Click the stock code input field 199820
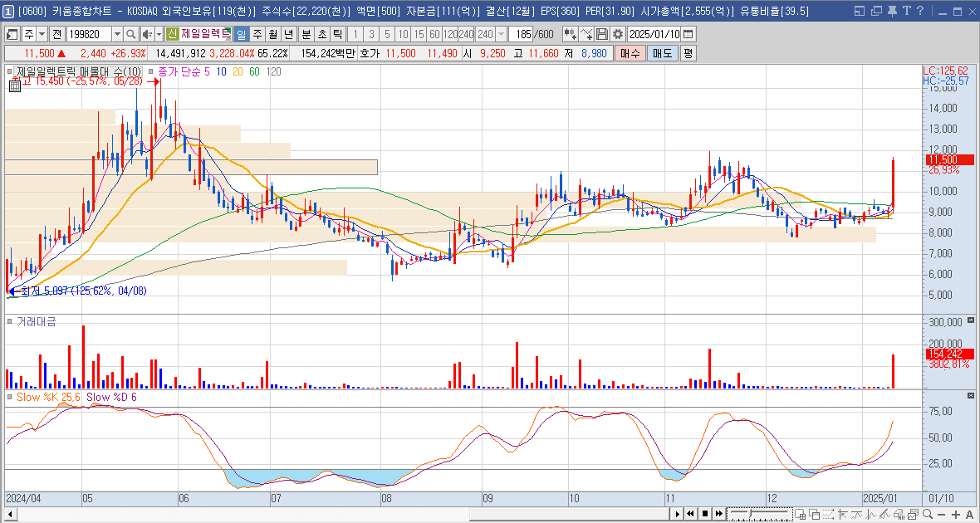Viewport: 980px width, 523px height. 90,34
